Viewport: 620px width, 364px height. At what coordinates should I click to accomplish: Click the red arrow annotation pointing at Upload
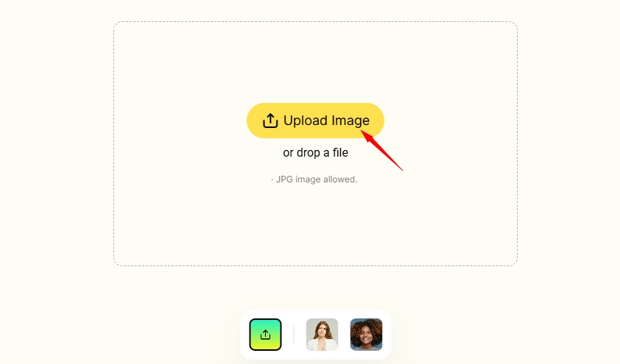pyautogui.click(x=382, y=151)
